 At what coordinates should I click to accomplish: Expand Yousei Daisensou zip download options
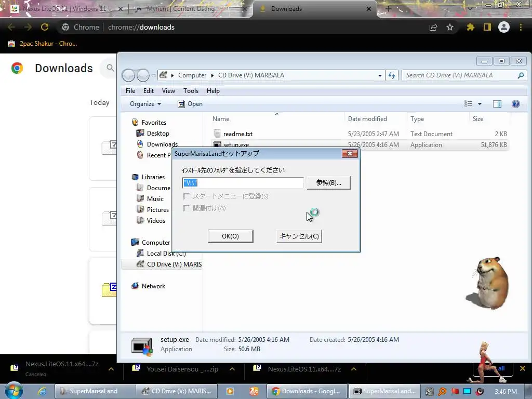[232, 369]
